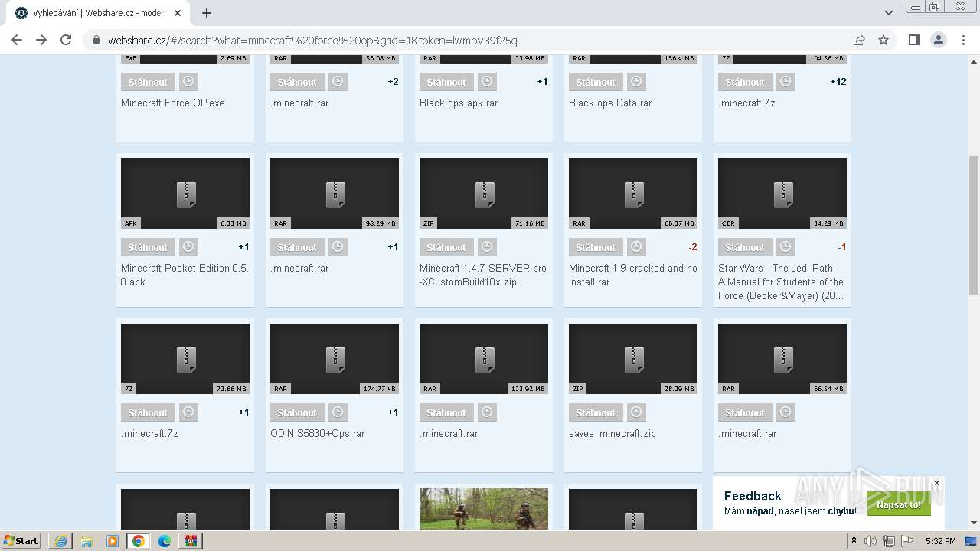Toggle browser side panel

(913, 40)
